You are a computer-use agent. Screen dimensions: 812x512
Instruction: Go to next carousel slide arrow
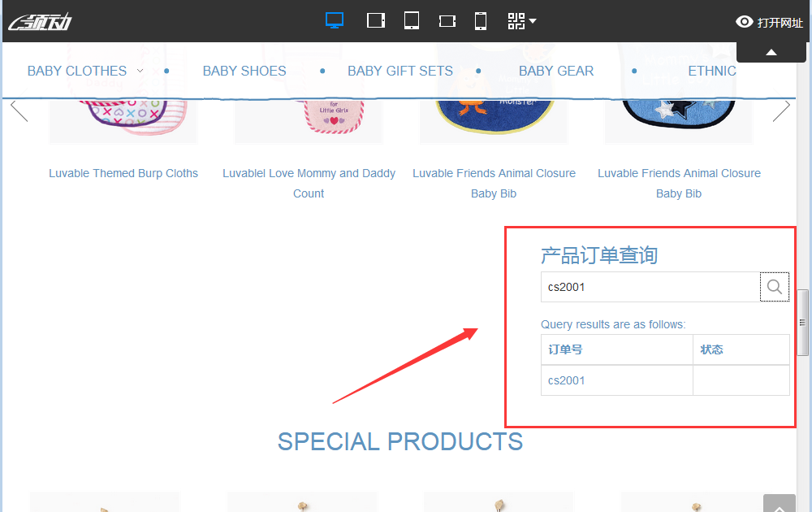tap(781, 111)
